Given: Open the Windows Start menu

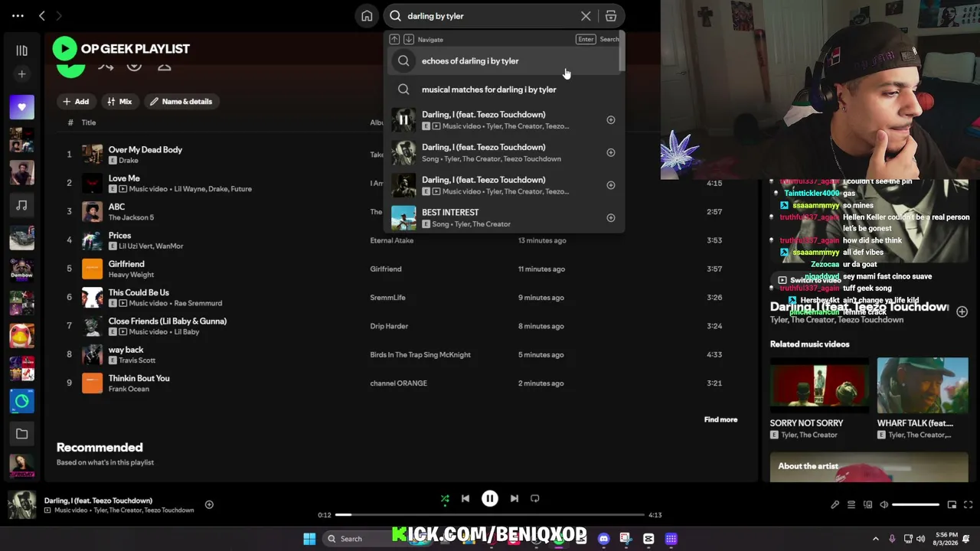Looking at the screenshot, I should (x=309, y=539).
